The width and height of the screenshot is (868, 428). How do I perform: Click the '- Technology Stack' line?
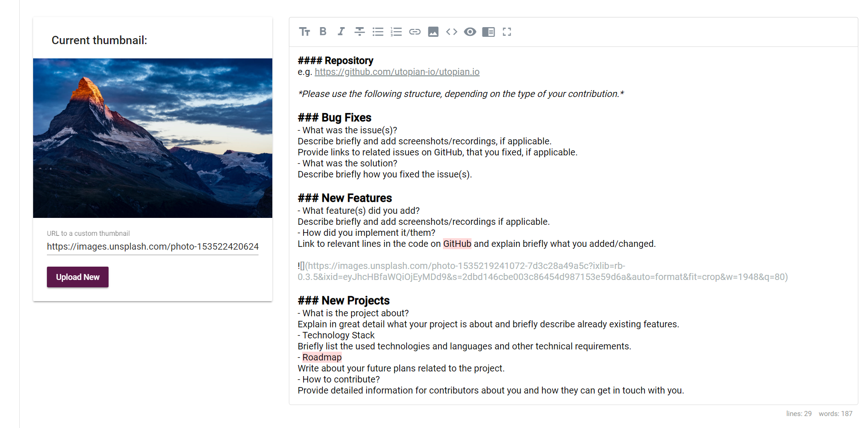pyautogui.click(x=336, y=335)
